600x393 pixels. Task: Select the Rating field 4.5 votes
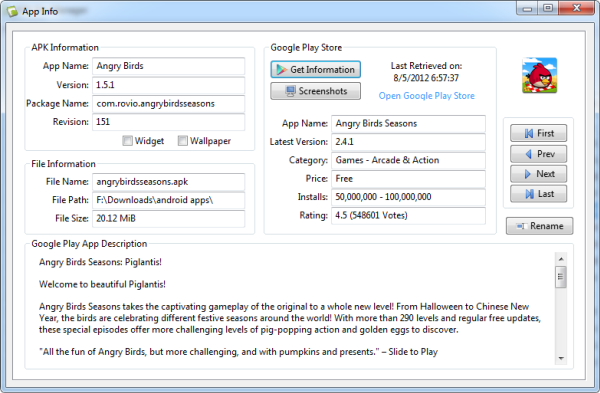click(408, 215)
